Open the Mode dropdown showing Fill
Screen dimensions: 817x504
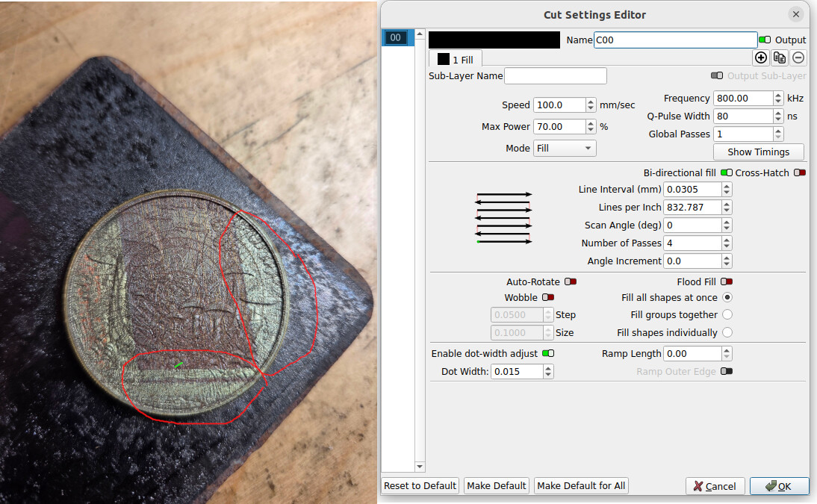tap(565, 148)
